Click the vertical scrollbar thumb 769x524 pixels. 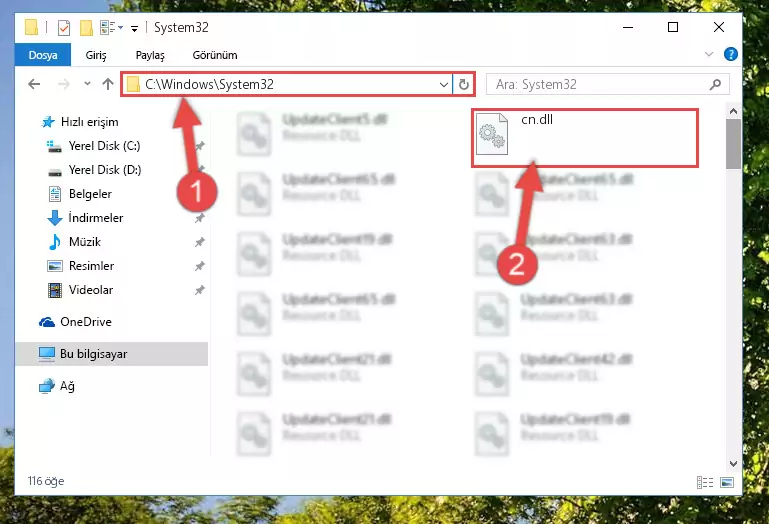tap(733, 144)
